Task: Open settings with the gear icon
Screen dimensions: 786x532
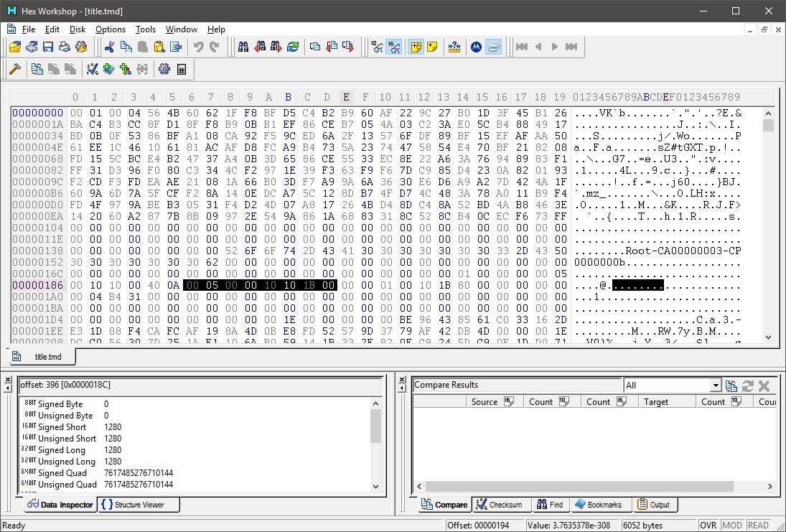Action: (164, 69)
